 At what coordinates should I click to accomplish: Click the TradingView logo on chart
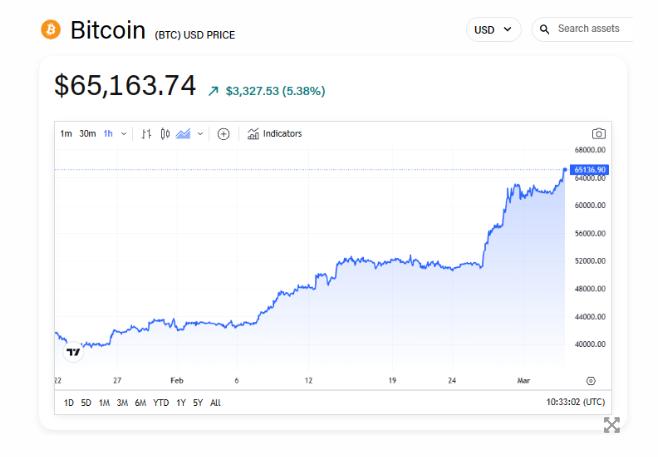[x=72, y=351]
